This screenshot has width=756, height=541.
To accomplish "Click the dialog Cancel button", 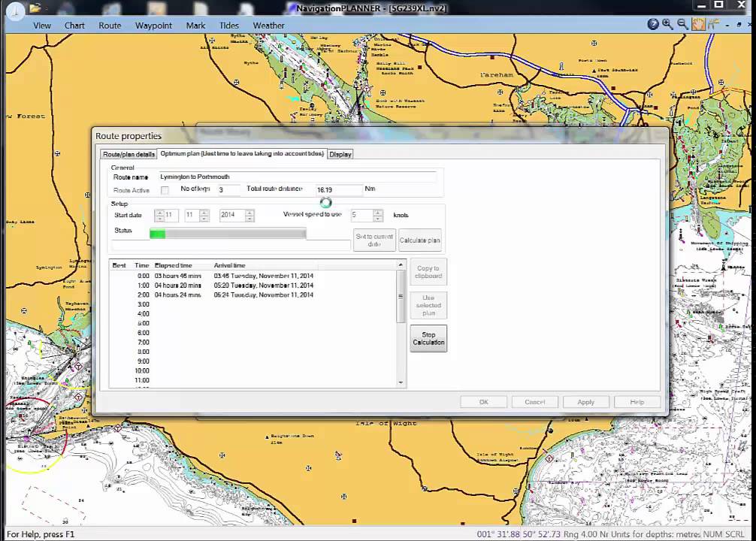I will pos(535,402).
